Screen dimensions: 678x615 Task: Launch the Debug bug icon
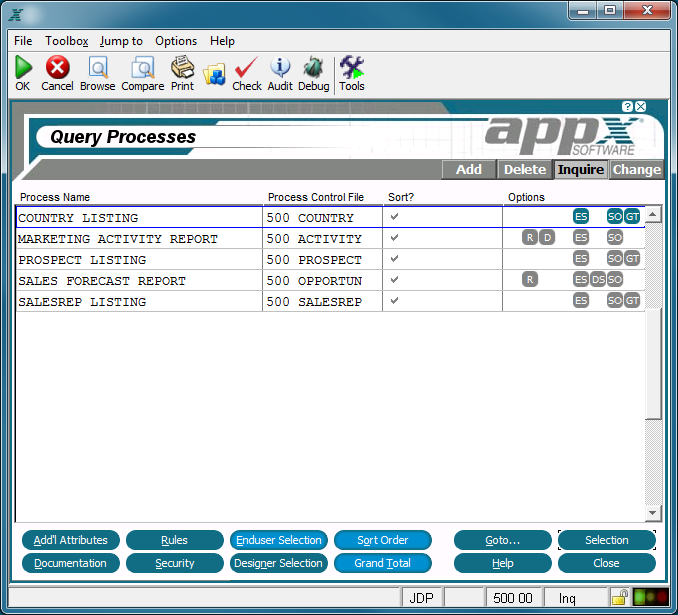point(313,67)
